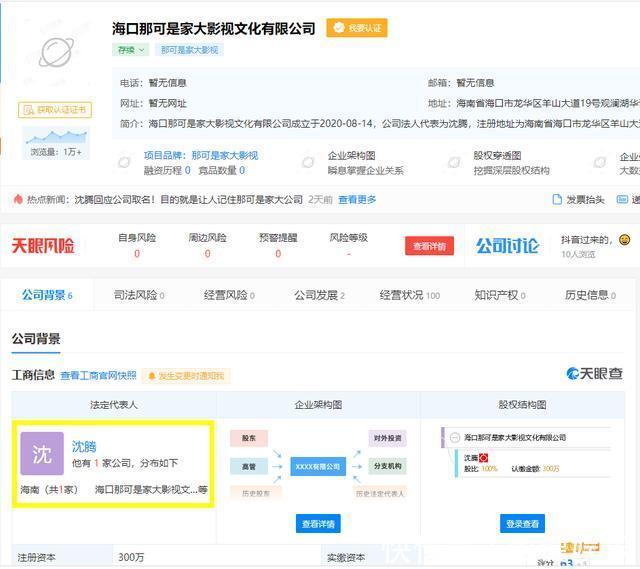Click 海口那可是家大影视文...等 company link

151,489
